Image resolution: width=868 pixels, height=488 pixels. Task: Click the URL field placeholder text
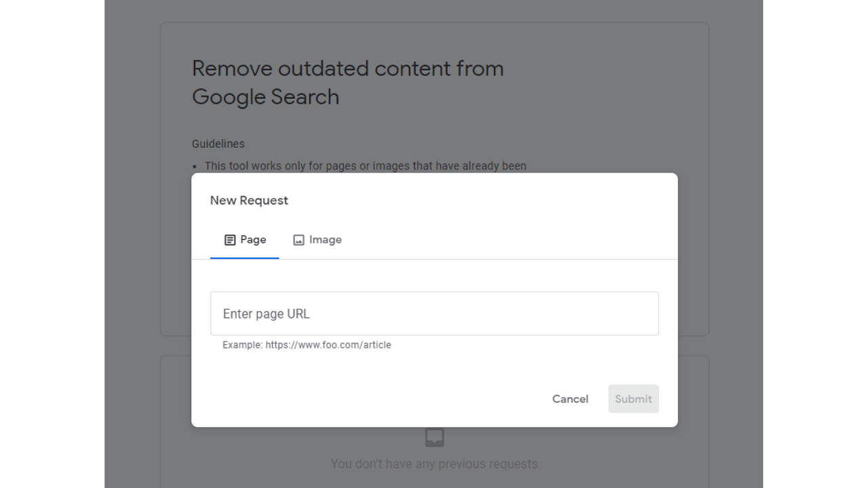(266, 313)
